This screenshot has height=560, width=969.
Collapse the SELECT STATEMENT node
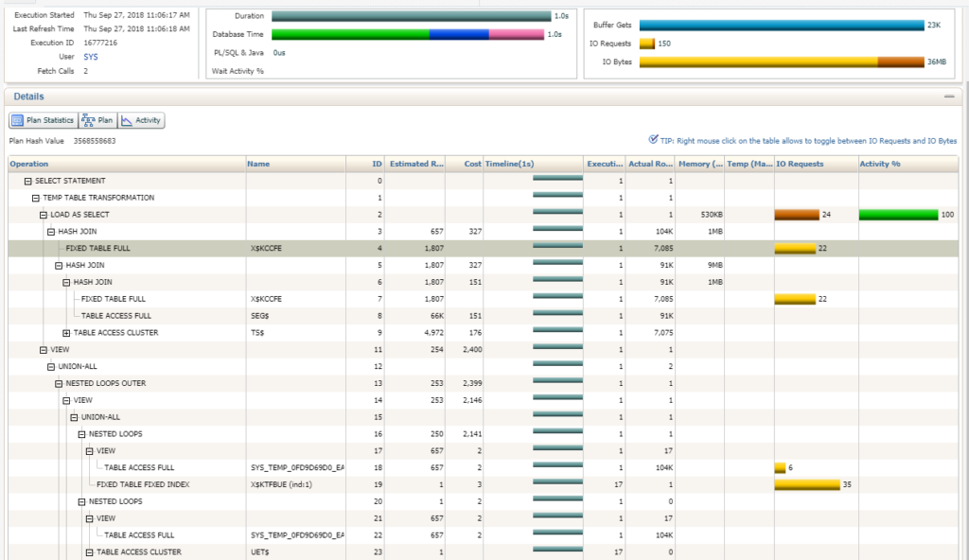(x=28, y=181)
